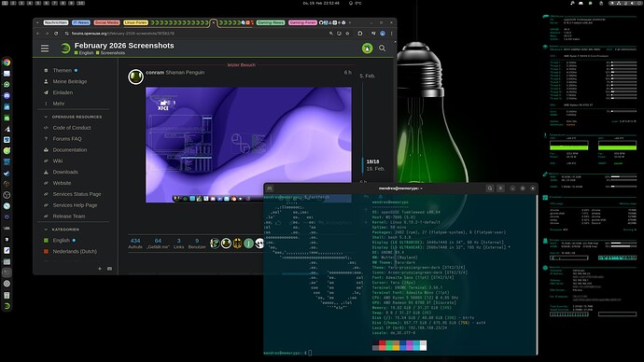The width and height of the screenshot is (644, 362).
Task: Open Einladen in the sidebar
Action: coord(63,92)
